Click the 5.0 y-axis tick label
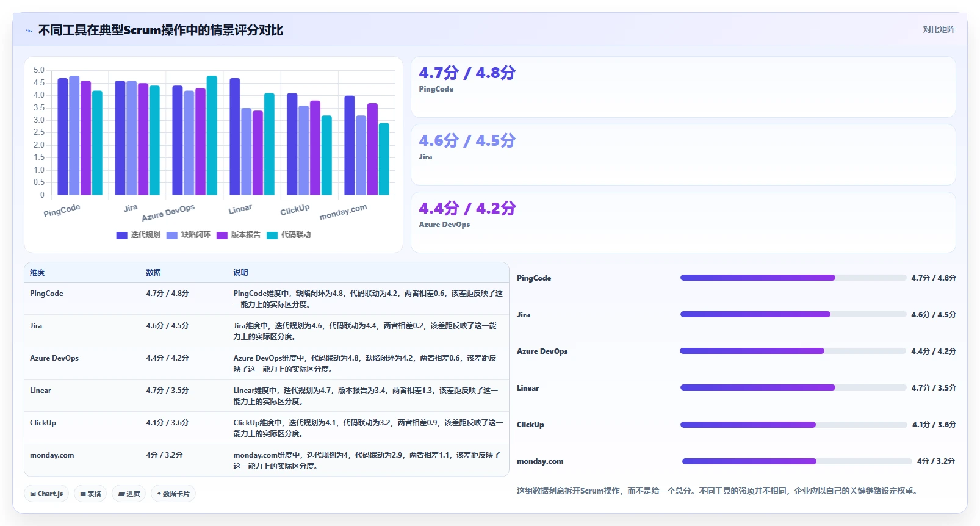The image size is (980, 526). tap(39, 70)
